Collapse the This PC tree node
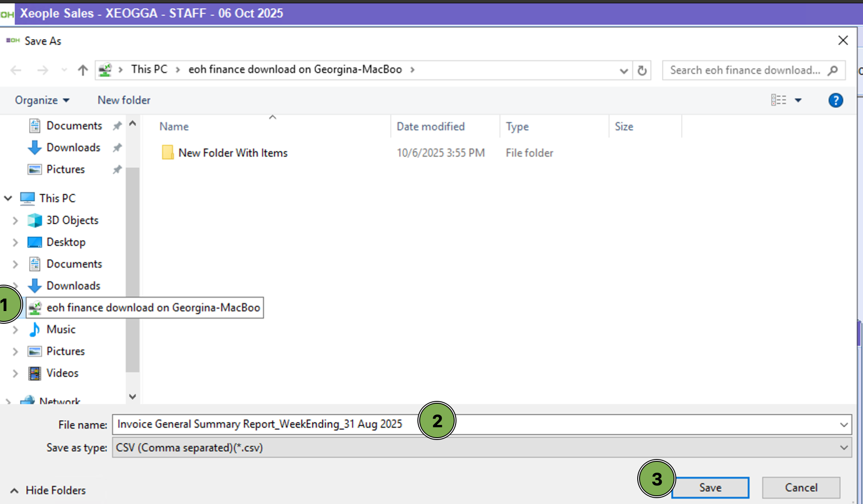863x504 pixels. (x=8, y=198)
